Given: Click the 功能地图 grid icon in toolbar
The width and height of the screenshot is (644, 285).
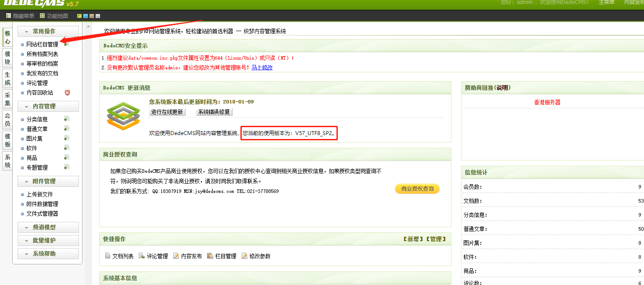Looking at the screenshot, I should [x=43, y=16].
